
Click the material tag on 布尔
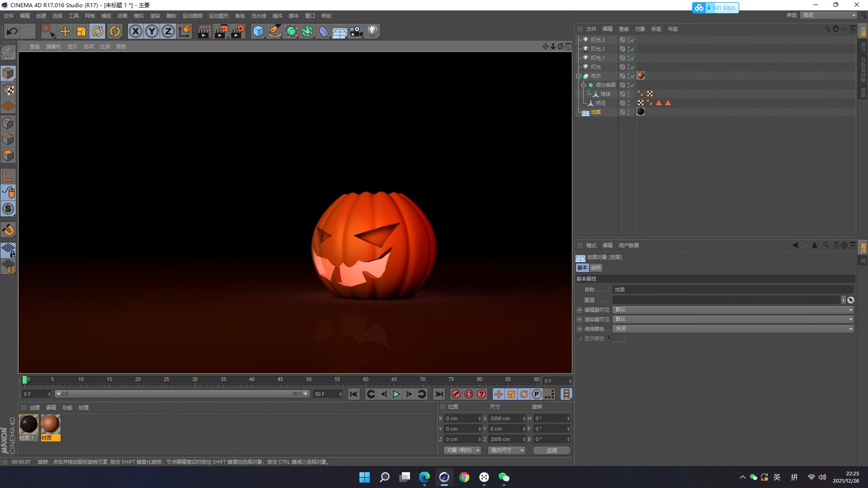tap(641, 76)
